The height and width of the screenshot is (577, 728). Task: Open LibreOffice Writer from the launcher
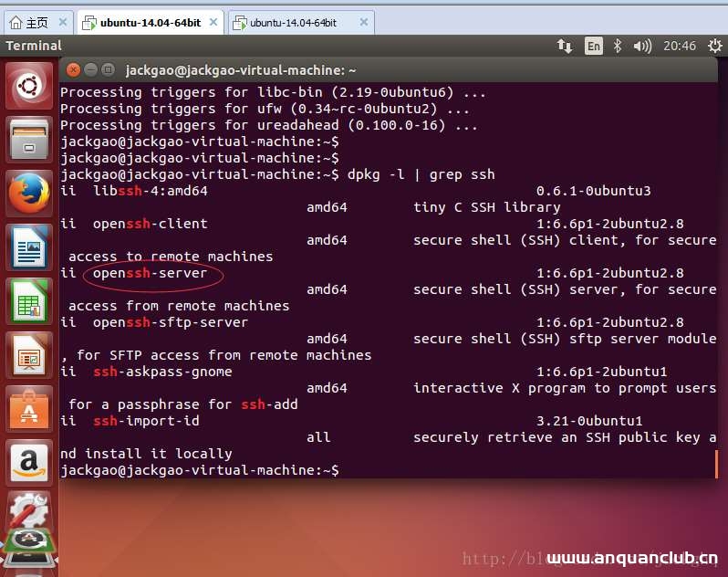tap(29, 247)
